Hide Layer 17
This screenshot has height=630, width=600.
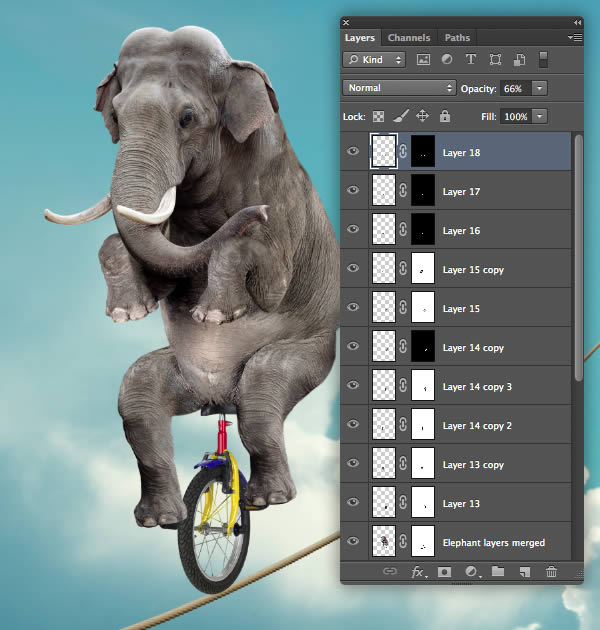pyautogui.click(x=353, y=190)
